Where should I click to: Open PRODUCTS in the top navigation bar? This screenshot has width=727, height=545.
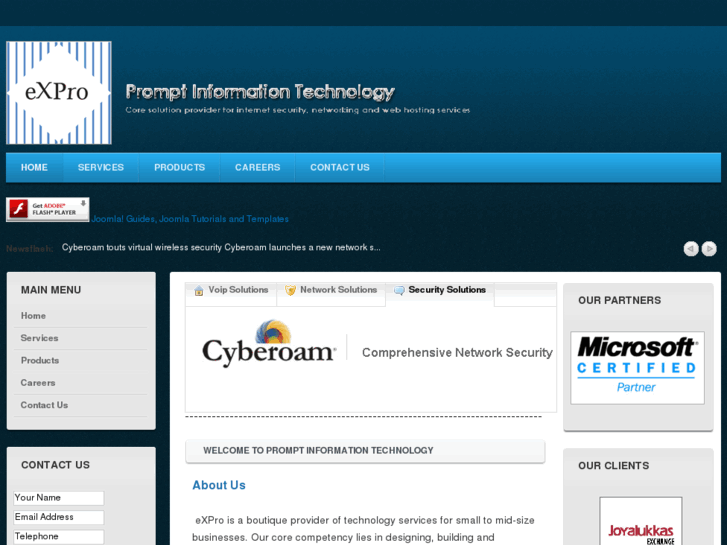point(179,167)
